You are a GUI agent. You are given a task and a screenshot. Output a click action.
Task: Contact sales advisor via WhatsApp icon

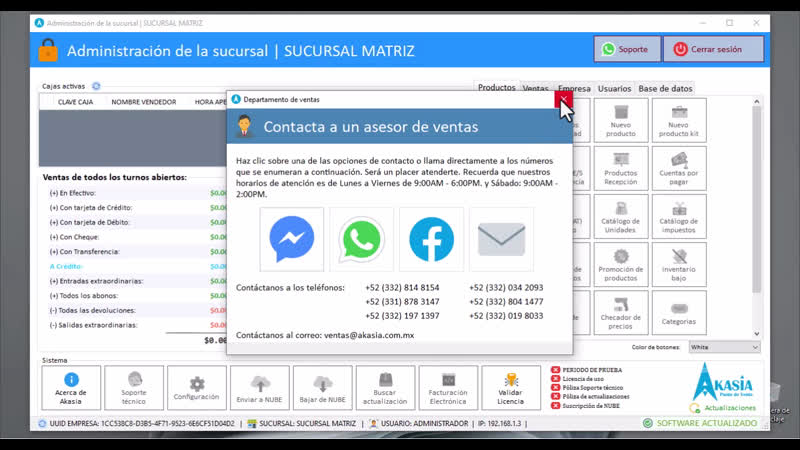pos(361,239)
